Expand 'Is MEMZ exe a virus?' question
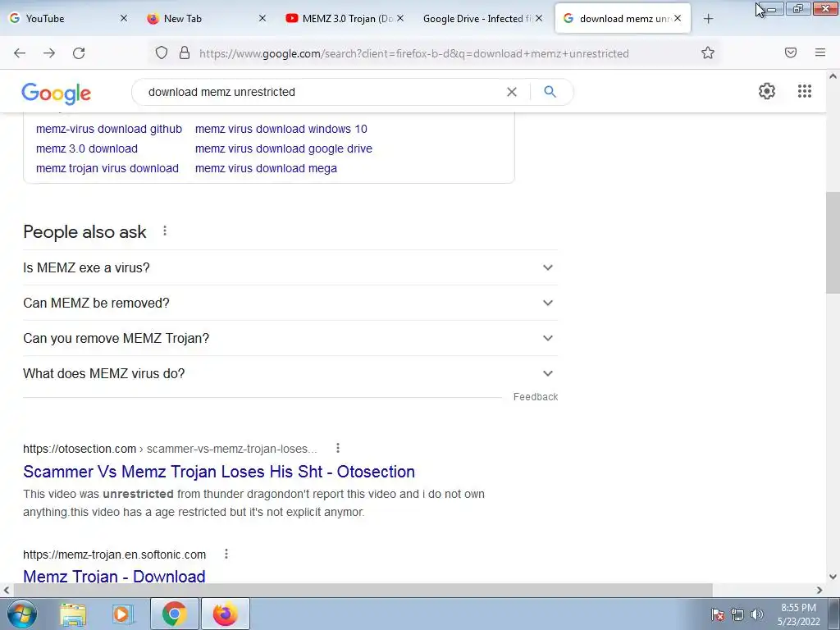Viewport: 840px width, 630px height. click(290, 267)
